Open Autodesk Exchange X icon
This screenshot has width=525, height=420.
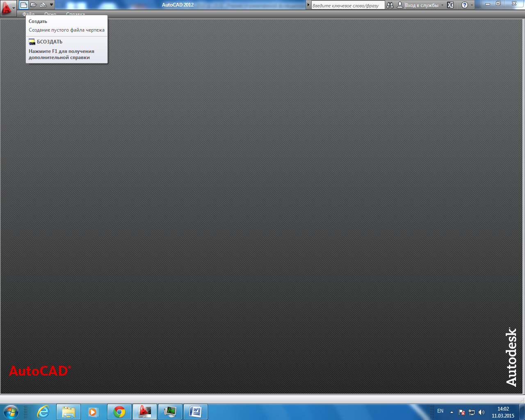pyautogui.click(x=450, y=5)
